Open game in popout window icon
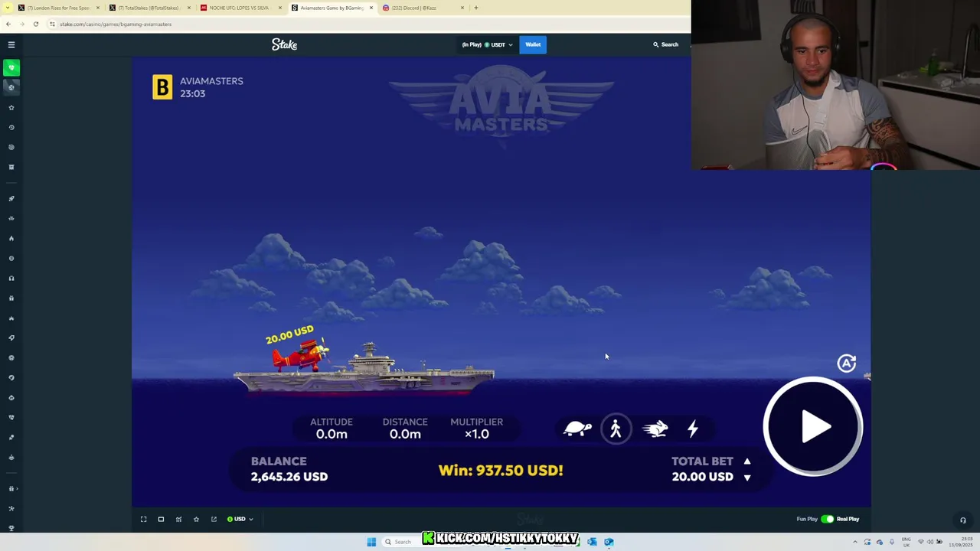The height and width of the screenshot is (551, 980). (x=214, y=519)
